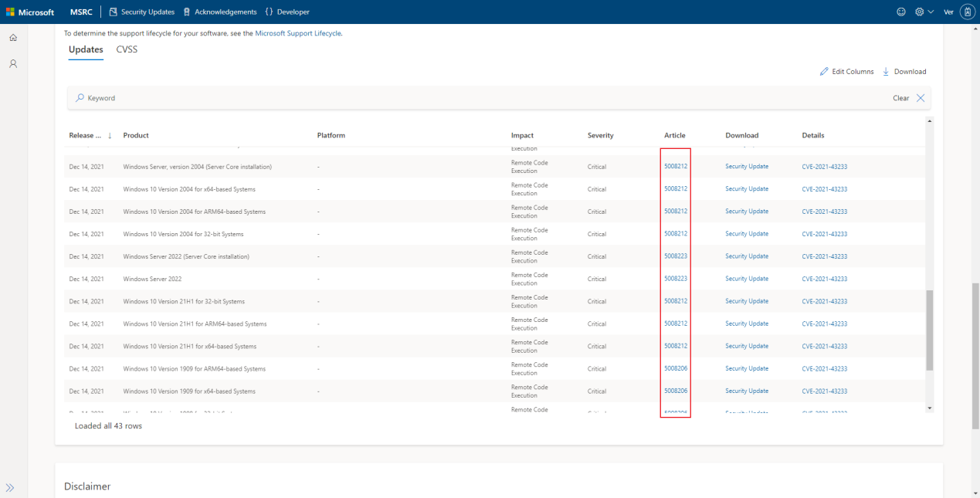Open Security Update for Windows 10 1909 x64
Viewport: 980px width, 498px height.
point(747,391)
